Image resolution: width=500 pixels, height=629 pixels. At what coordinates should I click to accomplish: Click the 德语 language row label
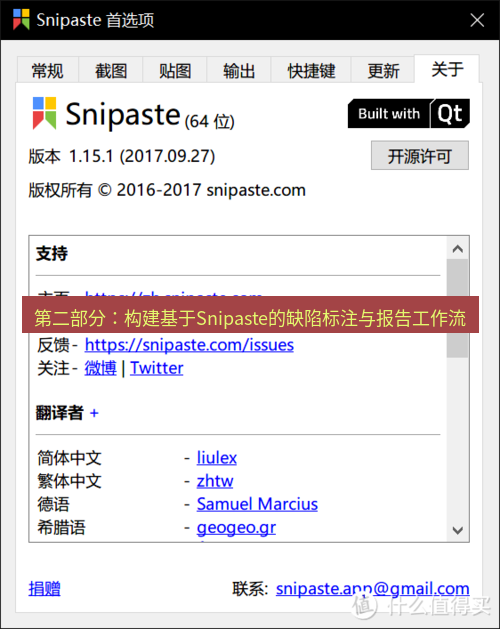(53, 504)
